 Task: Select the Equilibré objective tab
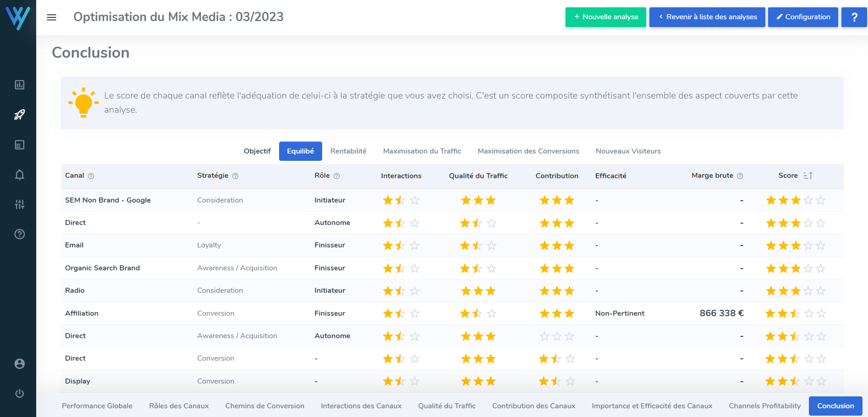[x=300, y=151]
